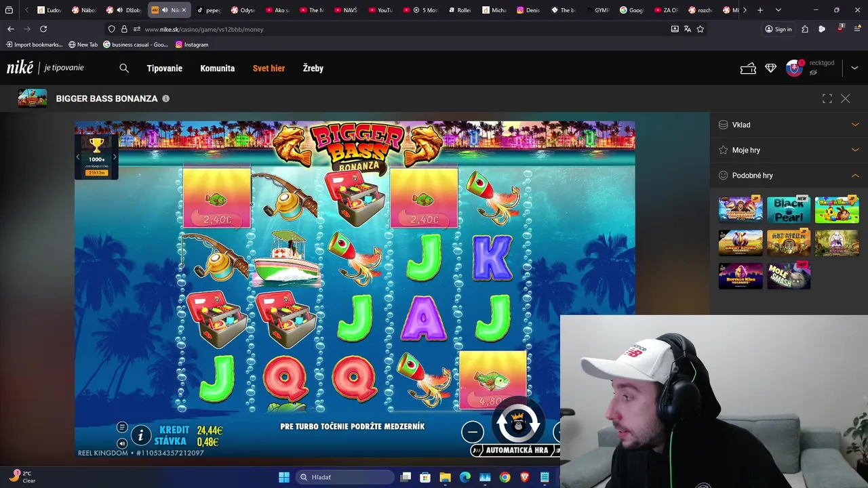Open Buffalo King Megaways game thumbnail
This screenshot has height=488, width=868.
pos(741,276)
